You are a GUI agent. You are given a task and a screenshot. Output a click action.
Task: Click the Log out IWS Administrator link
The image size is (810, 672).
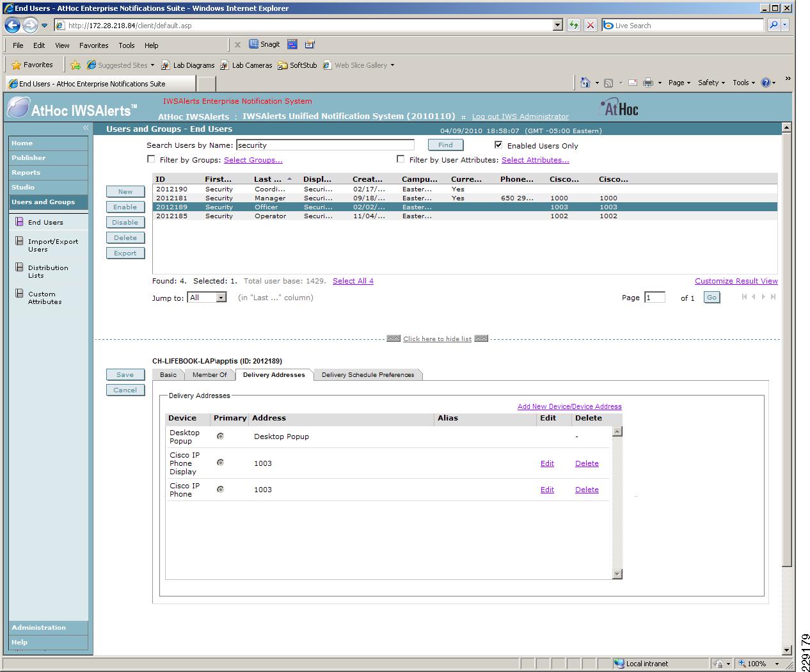[520, 116]
